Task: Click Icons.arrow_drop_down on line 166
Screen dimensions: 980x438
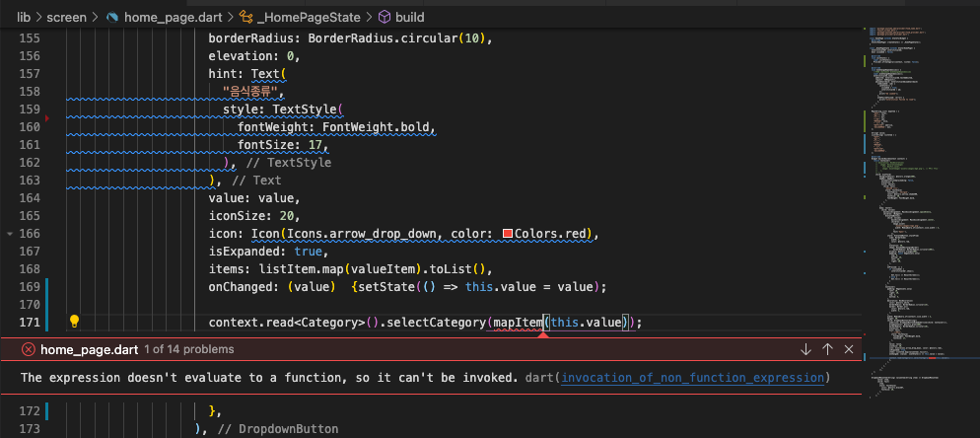Action: [x=361, y=234]
